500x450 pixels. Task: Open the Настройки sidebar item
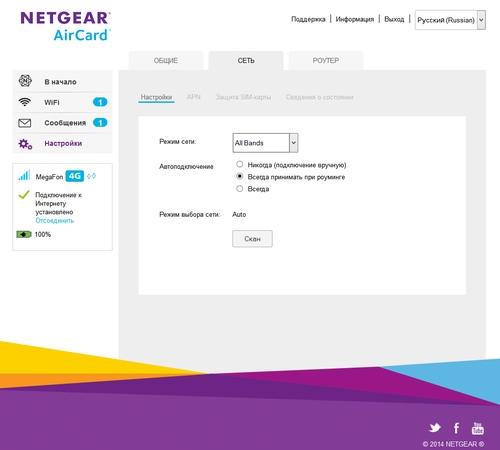63,144
